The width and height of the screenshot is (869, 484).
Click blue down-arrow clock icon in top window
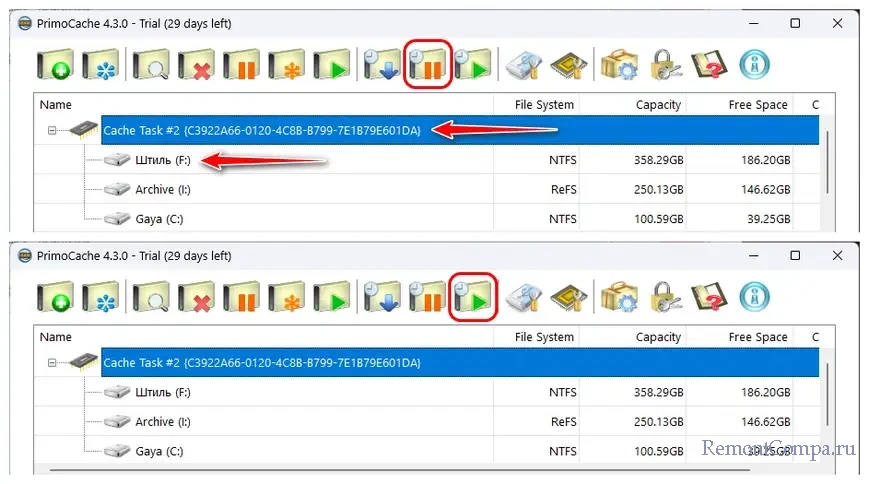381,65
